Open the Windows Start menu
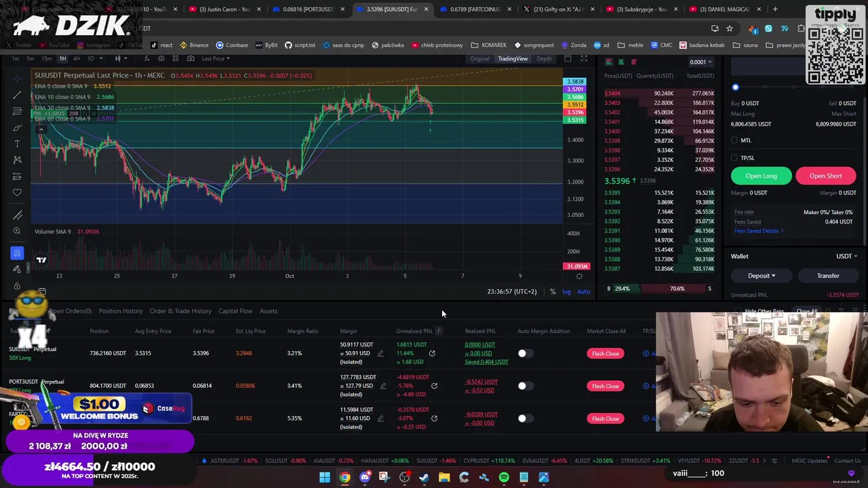This screenshot has height=488, width=868. coord(325,477)
